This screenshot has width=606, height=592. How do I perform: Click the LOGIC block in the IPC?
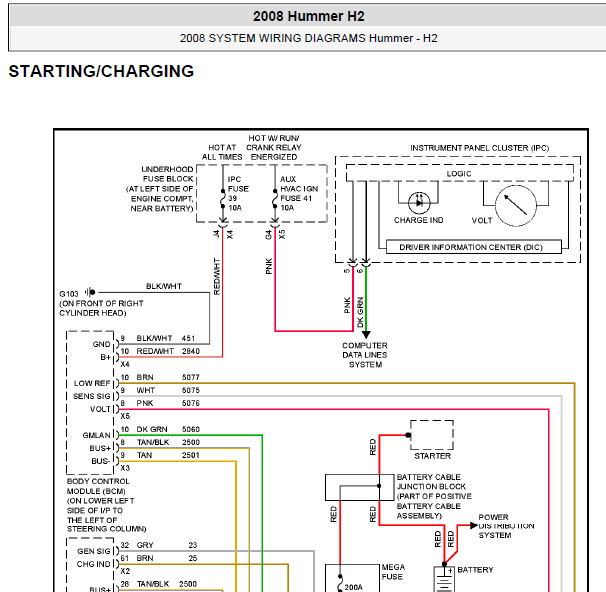pos(459,174)
